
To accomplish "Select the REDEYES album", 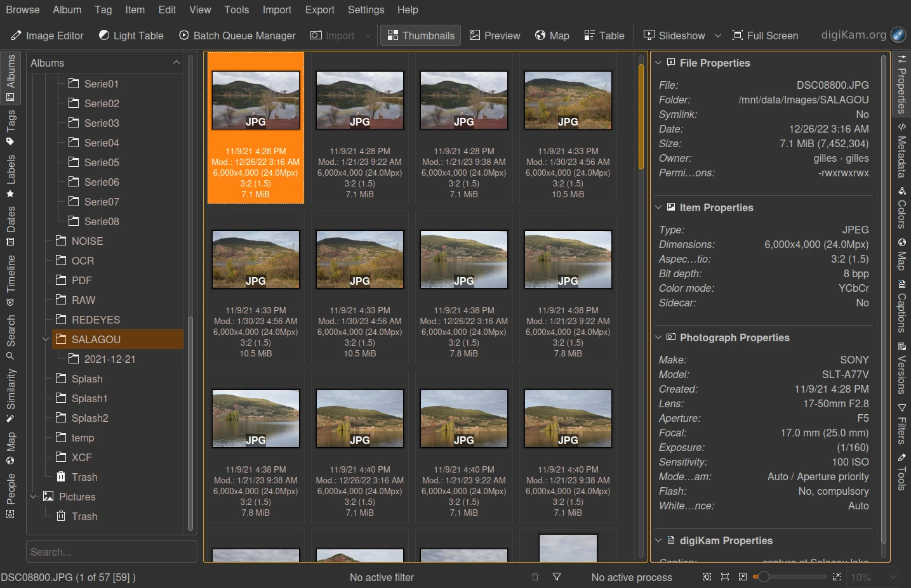I will tap(95, 320).
